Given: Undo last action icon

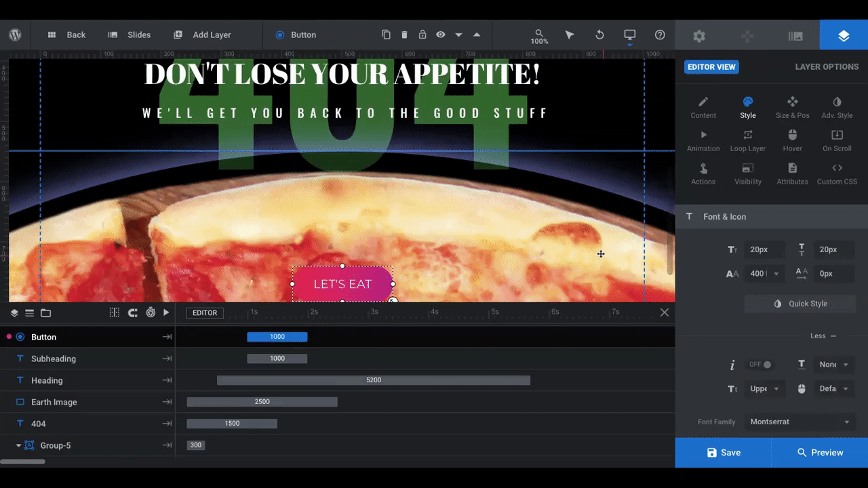Looking at the screenshot, I should [599, 35].
